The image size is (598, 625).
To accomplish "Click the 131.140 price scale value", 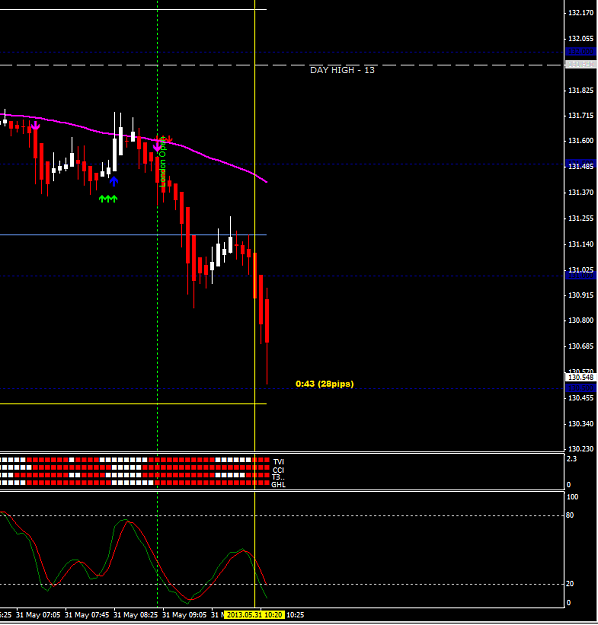I will coord(581,244).
